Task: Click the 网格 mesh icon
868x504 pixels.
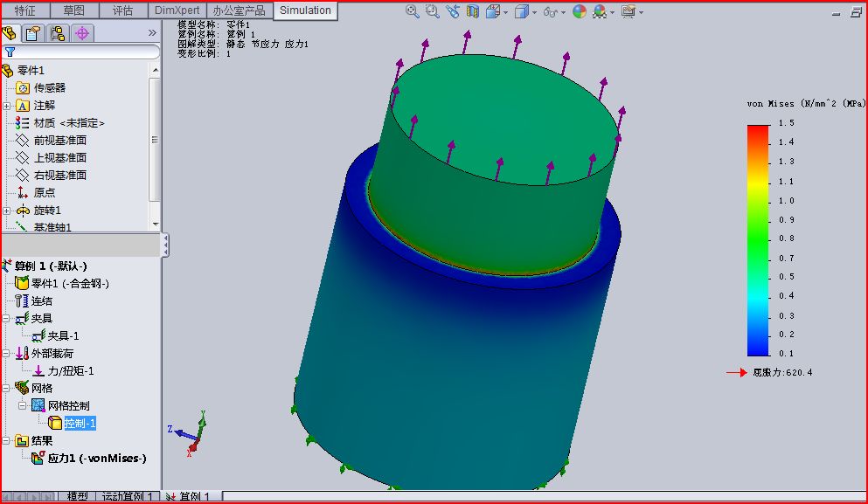Action: tap(22, 388)
